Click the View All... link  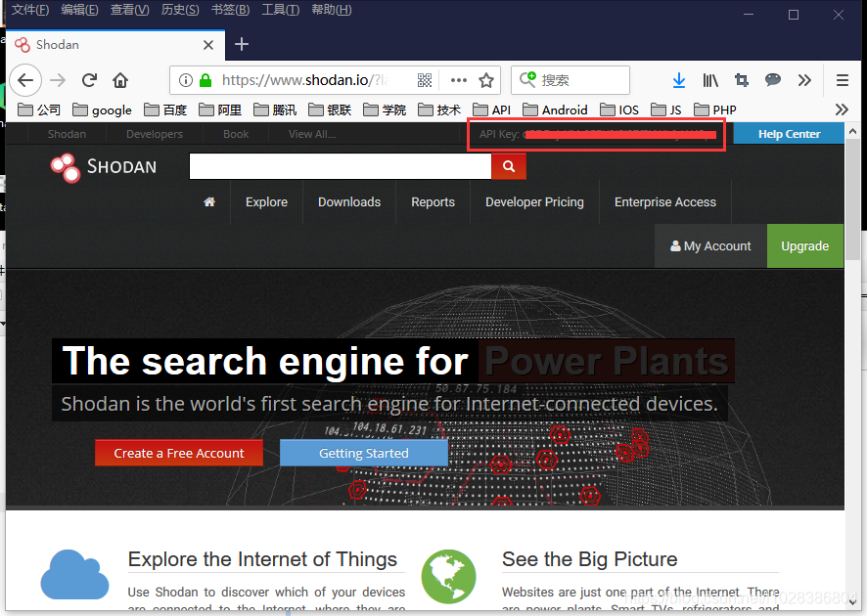click(x=312, y=134)
